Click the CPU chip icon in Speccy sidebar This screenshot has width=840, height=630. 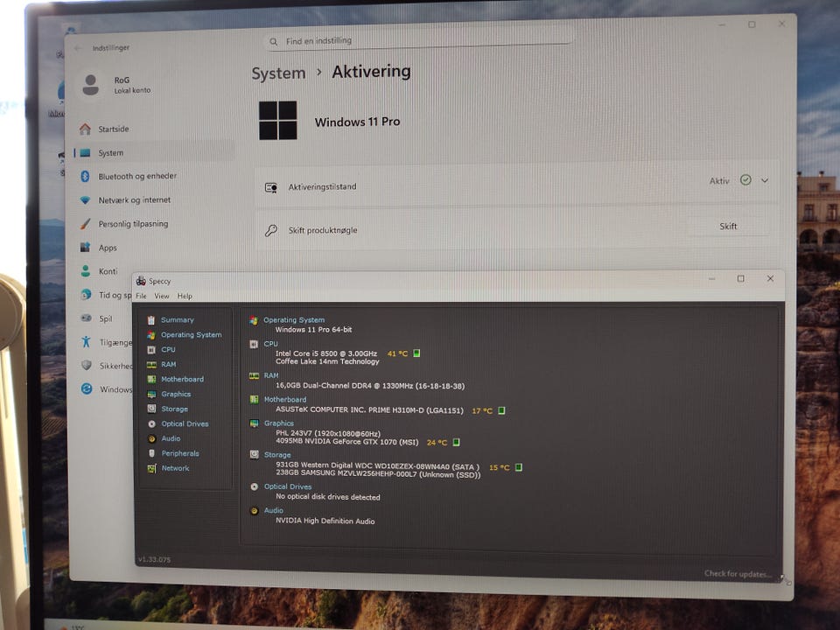point(151,349)
